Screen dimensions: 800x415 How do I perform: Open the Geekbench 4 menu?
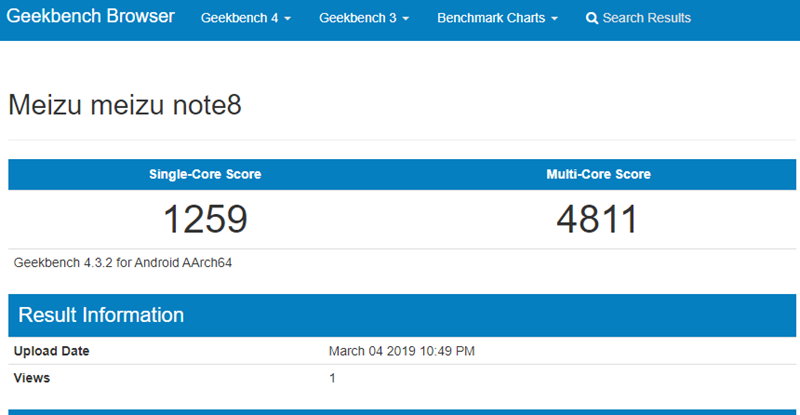[x=239, y=18]
